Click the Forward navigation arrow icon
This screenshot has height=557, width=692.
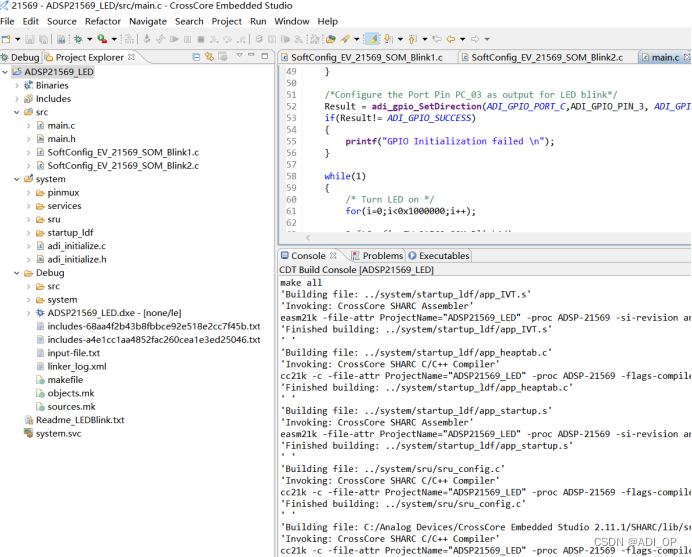tap(475, 39)
